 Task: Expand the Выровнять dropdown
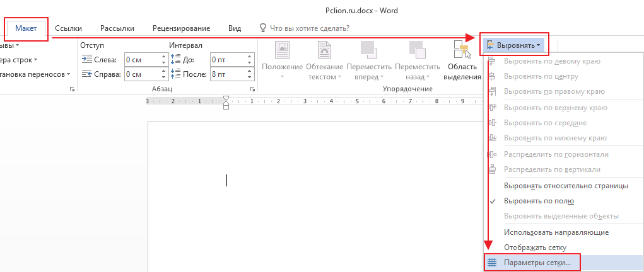click(515, 45)
